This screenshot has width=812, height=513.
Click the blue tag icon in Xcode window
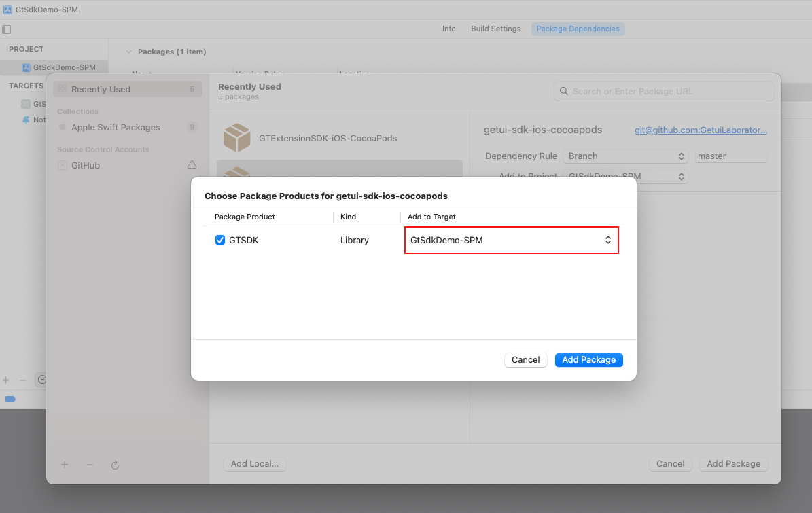(10, 399)
